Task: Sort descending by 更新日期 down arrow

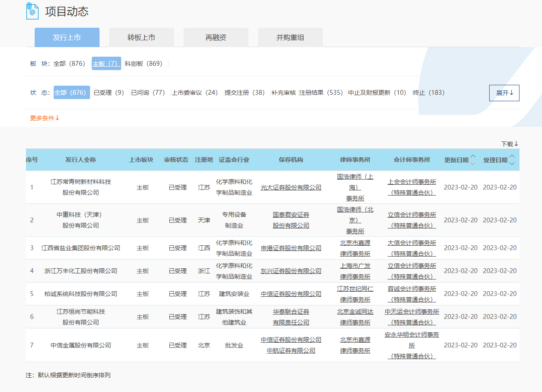Action: click(473, 163)
